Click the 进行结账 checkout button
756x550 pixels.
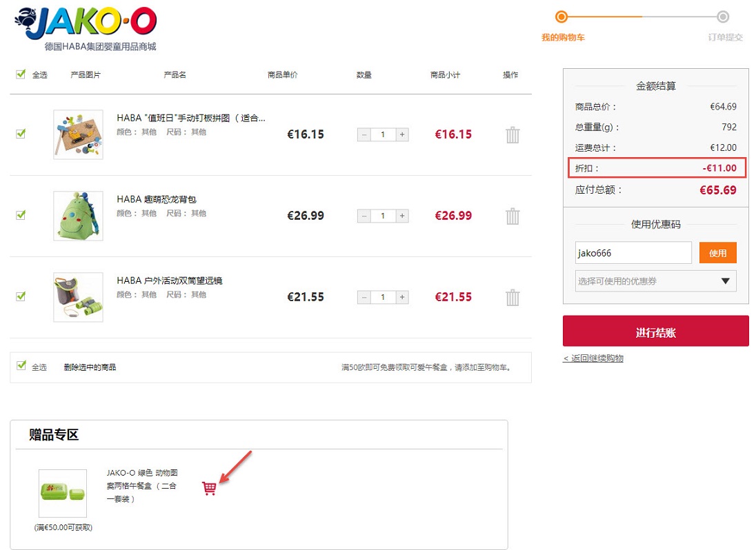coord(656,332)
